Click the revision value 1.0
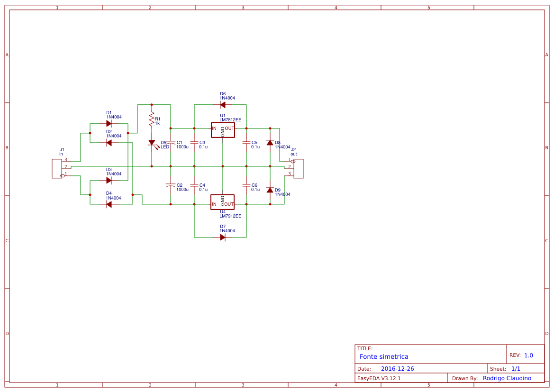The height and width of the screenshot is (392, 554). [x=528, y=356]
